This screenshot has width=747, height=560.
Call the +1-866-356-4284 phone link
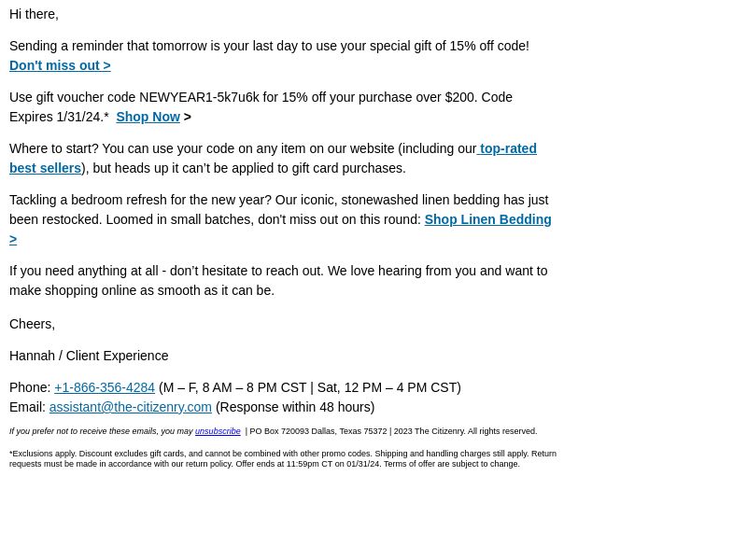click(105, 387)
